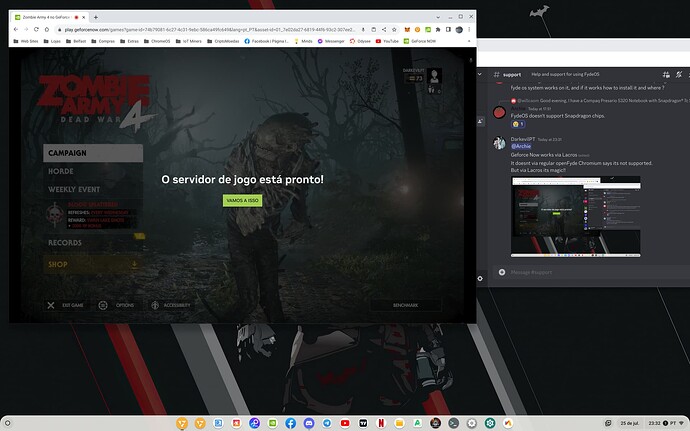This screenshot has height=431, width=690.
Task: Open the Terminal app on the shelf
Action: pyautogui.click(x=454, y=423)
